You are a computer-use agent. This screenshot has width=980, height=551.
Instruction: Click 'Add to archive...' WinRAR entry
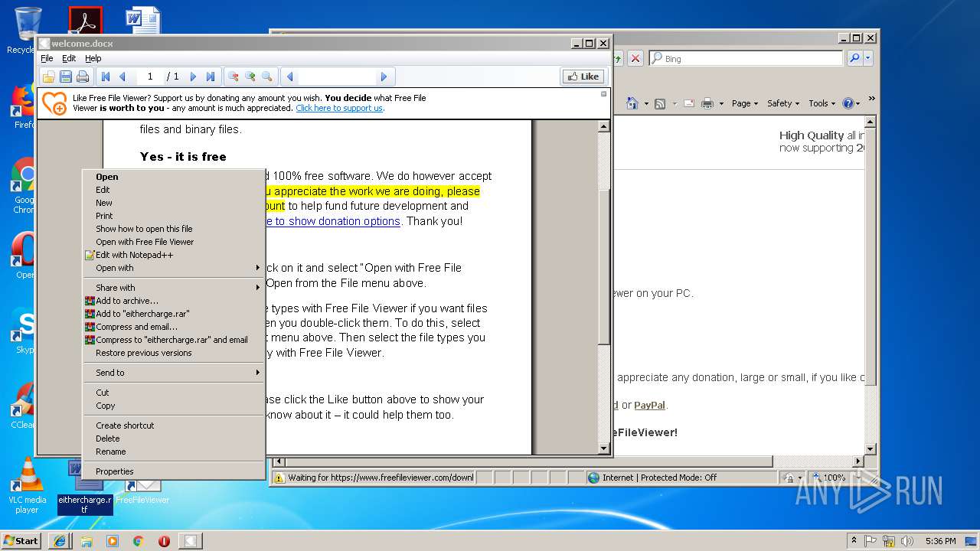[x=173, y=301]
